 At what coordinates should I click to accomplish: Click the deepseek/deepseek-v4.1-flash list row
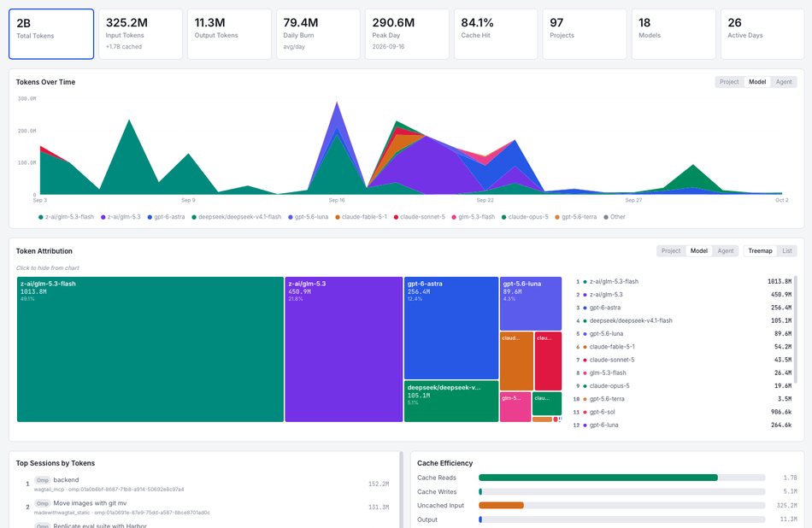pos(682,321)
